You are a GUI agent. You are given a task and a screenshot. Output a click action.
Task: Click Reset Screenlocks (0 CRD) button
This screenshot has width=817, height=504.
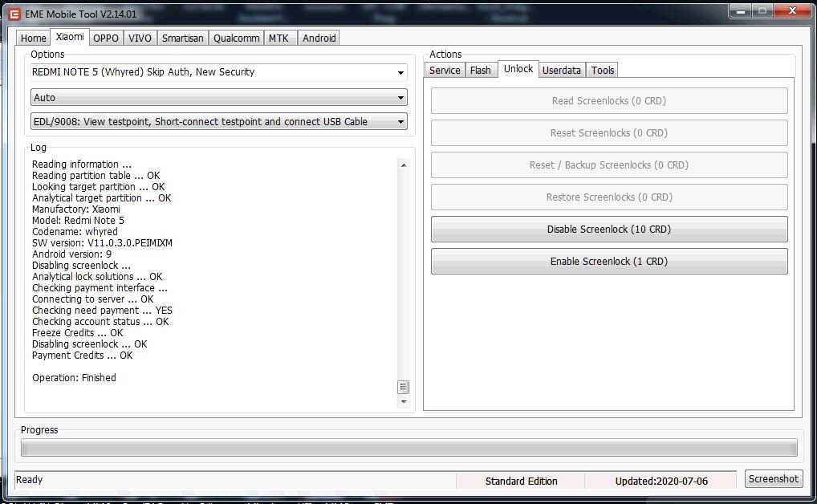[x=609, y=133]
